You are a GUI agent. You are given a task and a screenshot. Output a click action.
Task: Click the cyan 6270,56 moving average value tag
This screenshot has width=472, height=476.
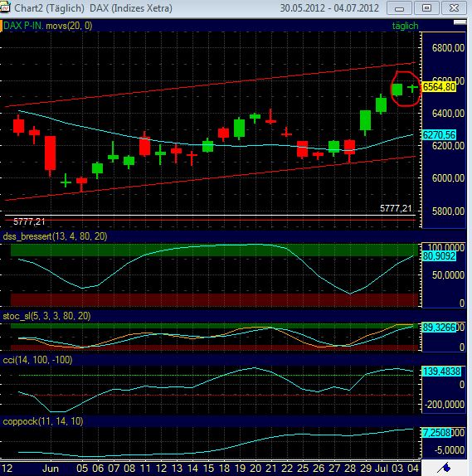(439, 135)
